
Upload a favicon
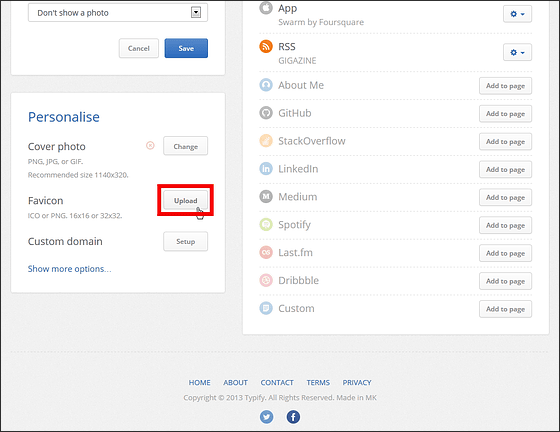185,201
